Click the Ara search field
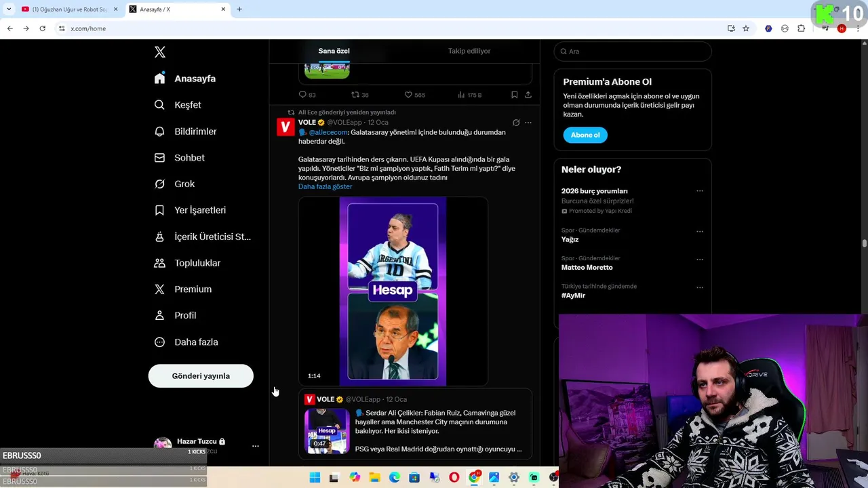 pyautogui.click(x=633, y=52)
